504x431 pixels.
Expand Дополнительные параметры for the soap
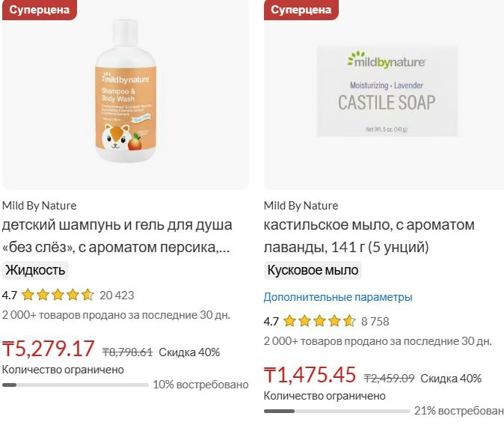click(338, 297)
